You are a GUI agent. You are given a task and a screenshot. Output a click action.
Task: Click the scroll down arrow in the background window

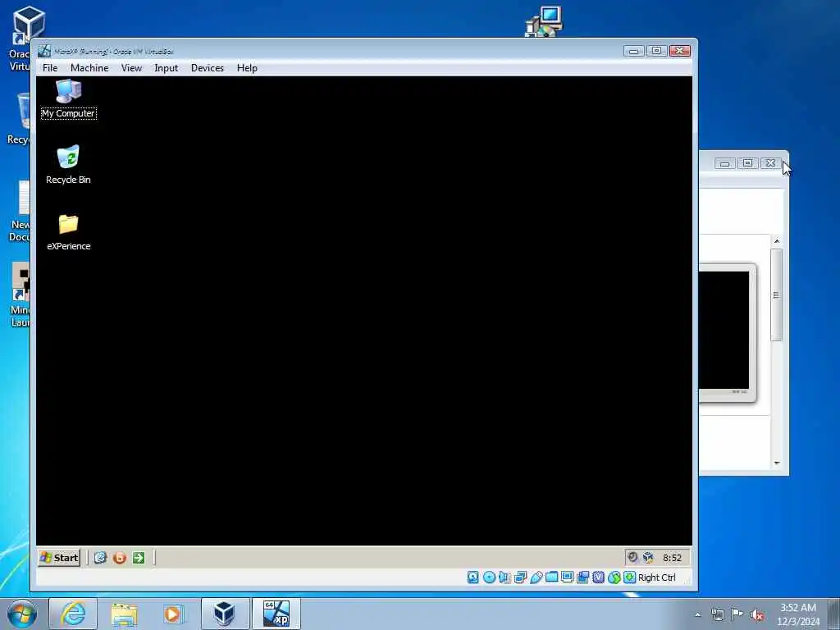(x=777, y=463)
